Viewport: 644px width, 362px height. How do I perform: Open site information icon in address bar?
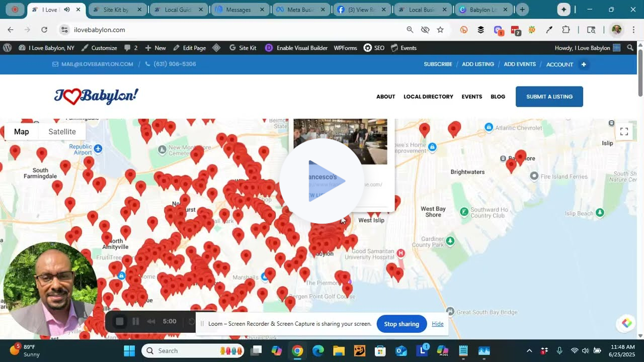pyautogui.click(x=64, y=30)
